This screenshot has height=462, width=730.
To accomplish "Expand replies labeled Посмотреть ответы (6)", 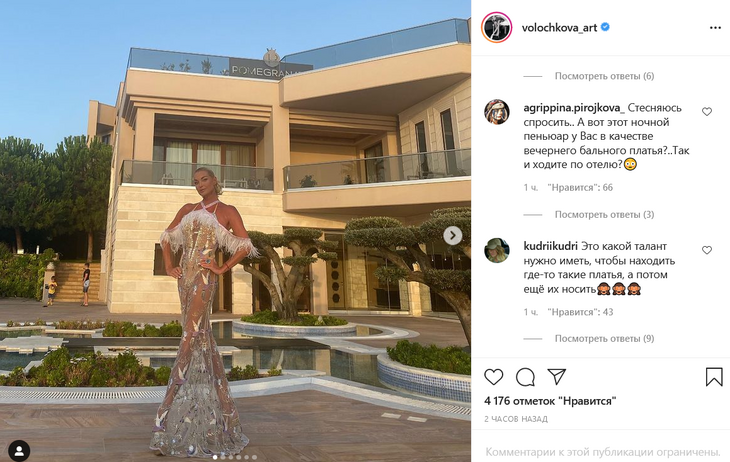I will coord(604,76).
